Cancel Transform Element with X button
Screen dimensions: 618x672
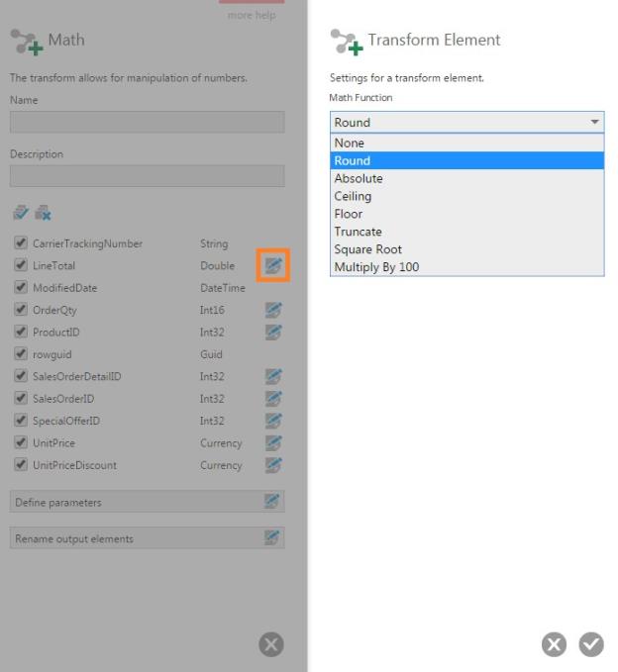click(x=555, y=644)
